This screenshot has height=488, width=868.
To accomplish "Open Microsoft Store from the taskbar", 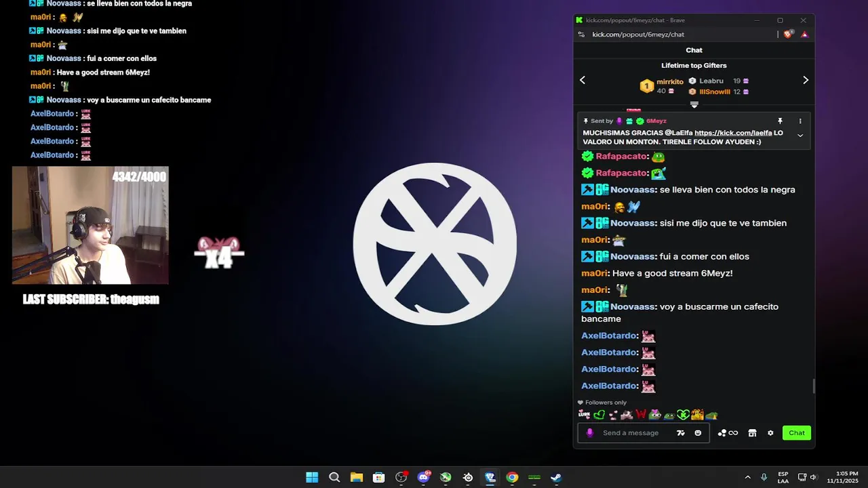I will [x=379, y=477].
